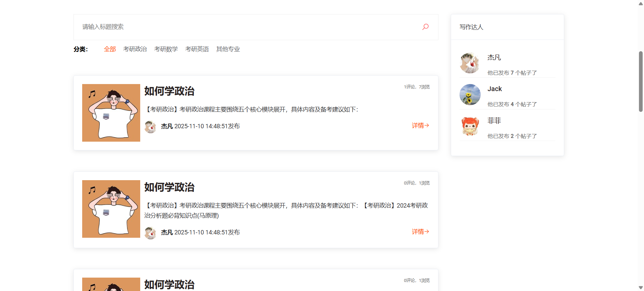This screenshot has width=644, height=291.
Task: Open Jack's sunflower avatar in 写作达人
Action: [x=470, y=94]
